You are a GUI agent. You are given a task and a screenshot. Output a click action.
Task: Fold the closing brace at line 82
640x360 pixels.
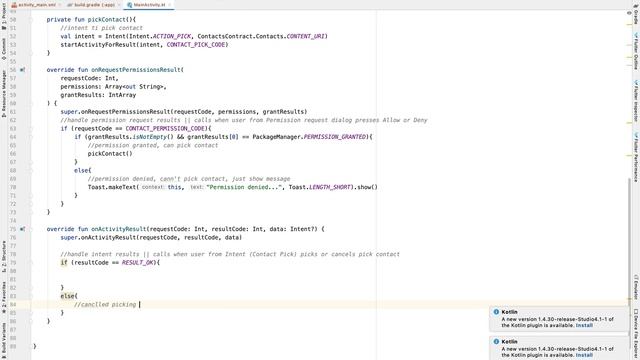click(30, 288)
